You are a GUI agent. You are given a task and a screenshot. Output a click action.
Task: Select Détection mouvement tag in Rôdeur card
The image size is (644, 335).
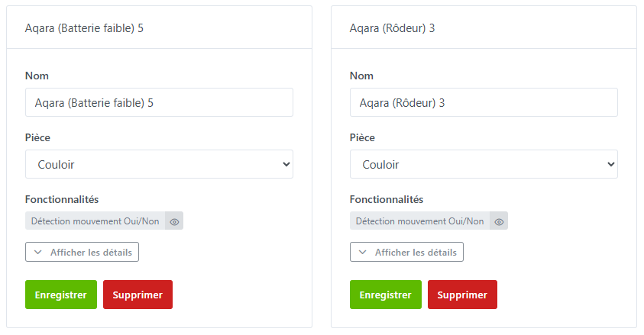[x=420, y=221]
